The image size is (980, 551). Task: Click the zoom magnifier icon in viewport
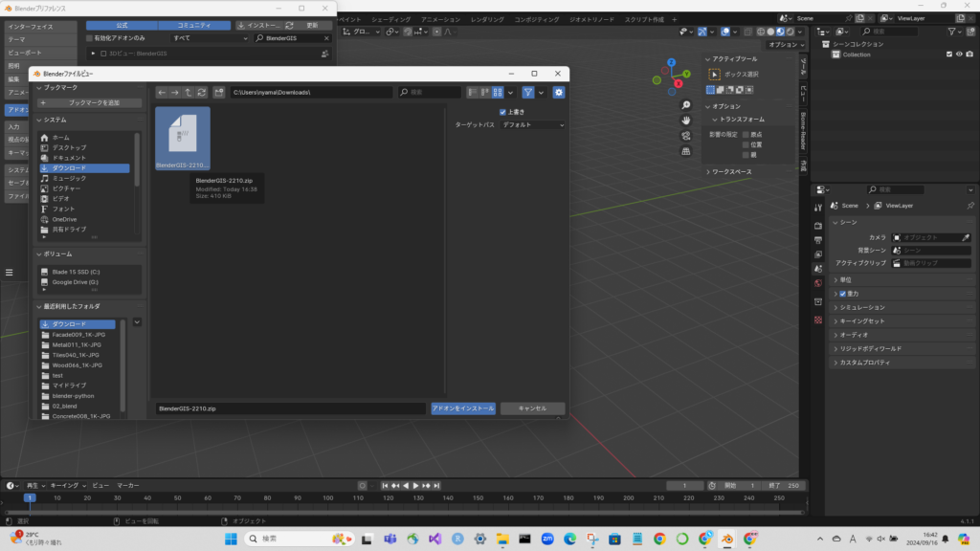point(686,105)
